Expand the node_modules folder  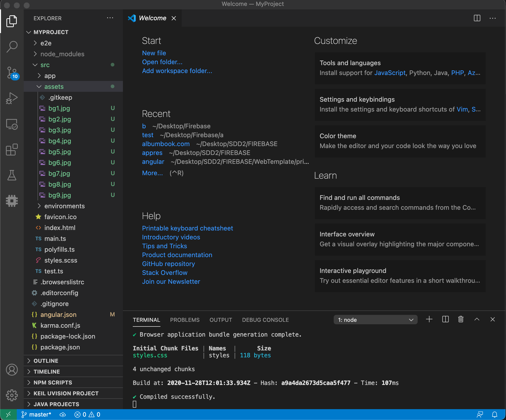[62, 54]
